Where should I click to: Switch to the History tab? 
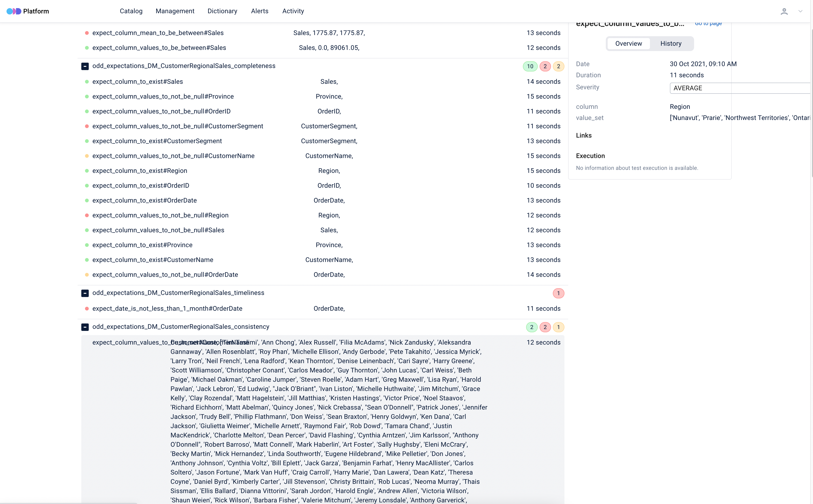pos(671,44)
